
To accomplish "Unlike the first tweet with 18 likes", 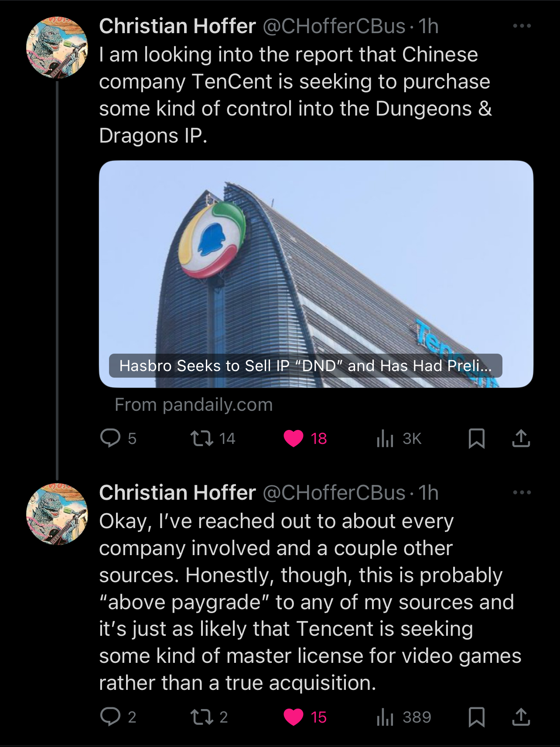I will [x=294, y=438].
